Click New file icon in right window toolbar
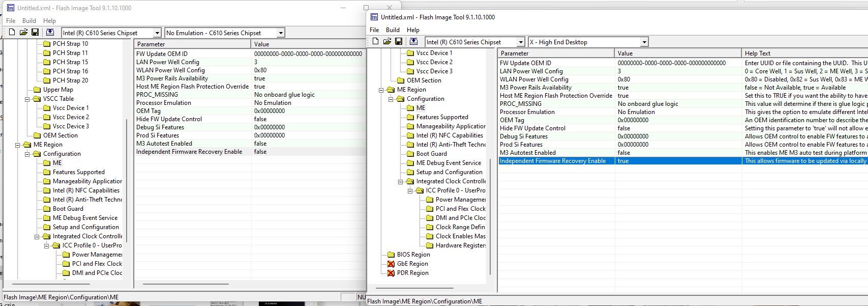The height and width of the screenshot is (306, 868). click(x=376, y=41)
